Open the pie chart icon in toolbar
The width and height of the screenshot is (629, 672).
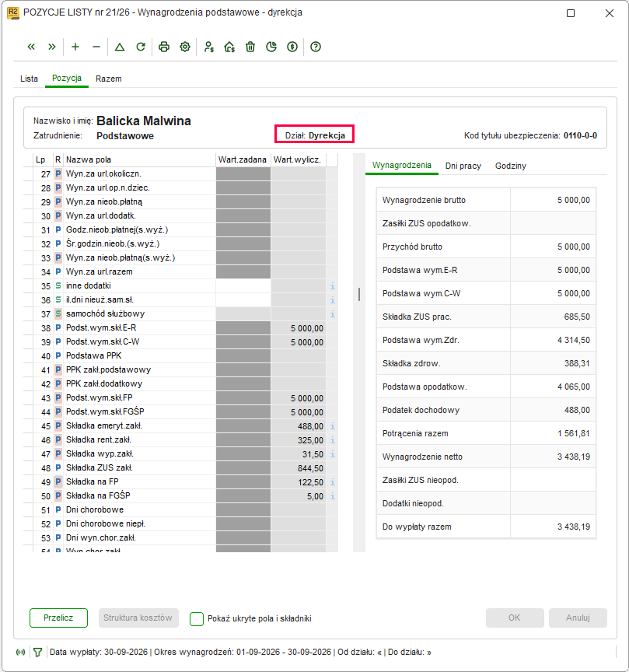tap(271, 47)
